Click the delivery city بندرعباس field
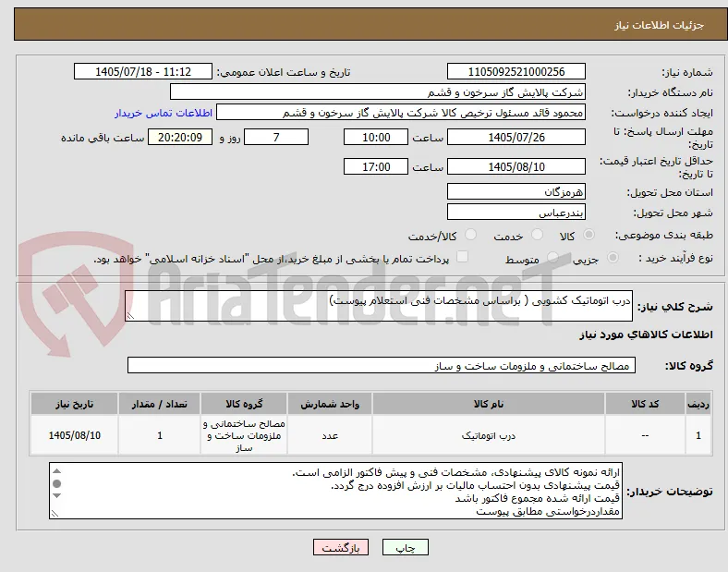This screenshot has width=728, height=572. coord(516,212)
